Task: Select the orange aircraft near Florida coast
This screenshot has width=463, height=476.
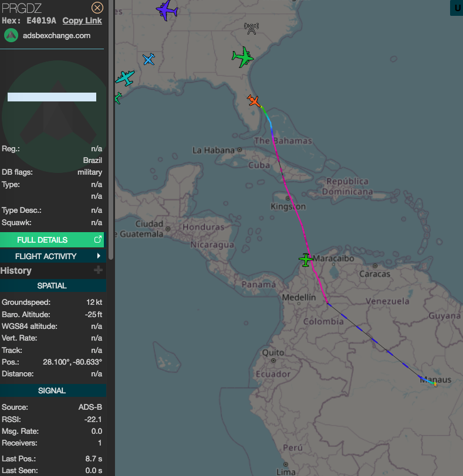Action: point(254,100)
